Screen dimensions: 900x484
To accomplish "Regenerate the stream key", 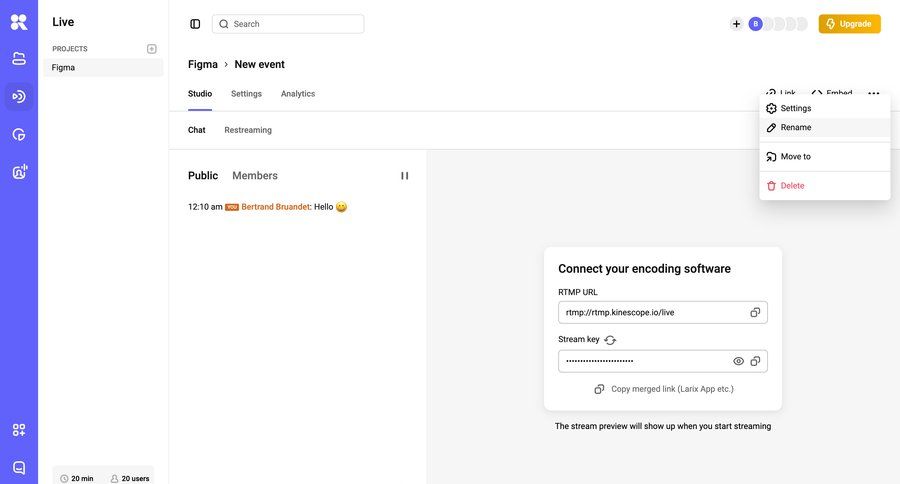I will pyautogui.click(x=610, y=340).
